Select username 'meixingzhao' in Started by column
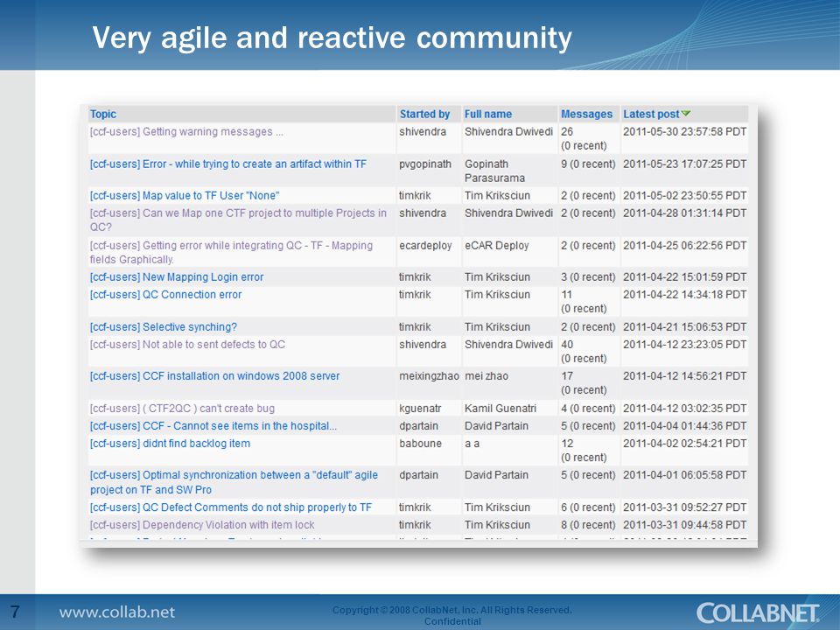Viewport: 840px width, 630px height. (429, 376)
